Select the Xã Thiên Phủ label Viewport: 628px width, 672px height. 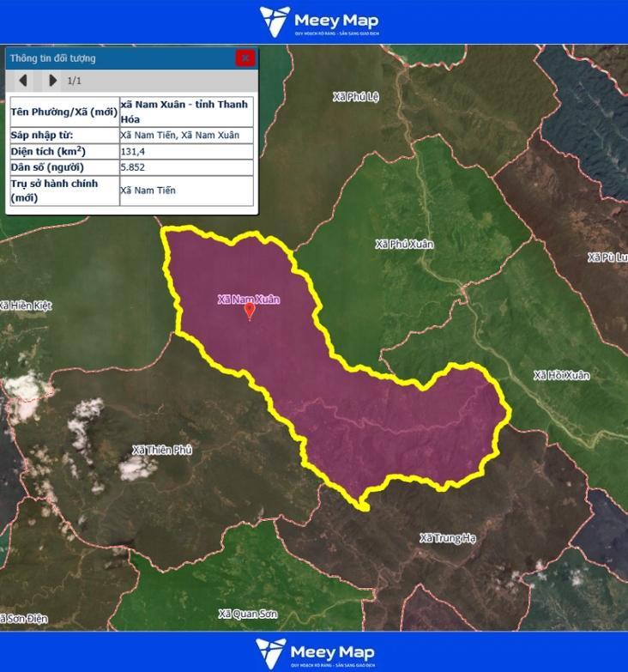coord(162,450)
